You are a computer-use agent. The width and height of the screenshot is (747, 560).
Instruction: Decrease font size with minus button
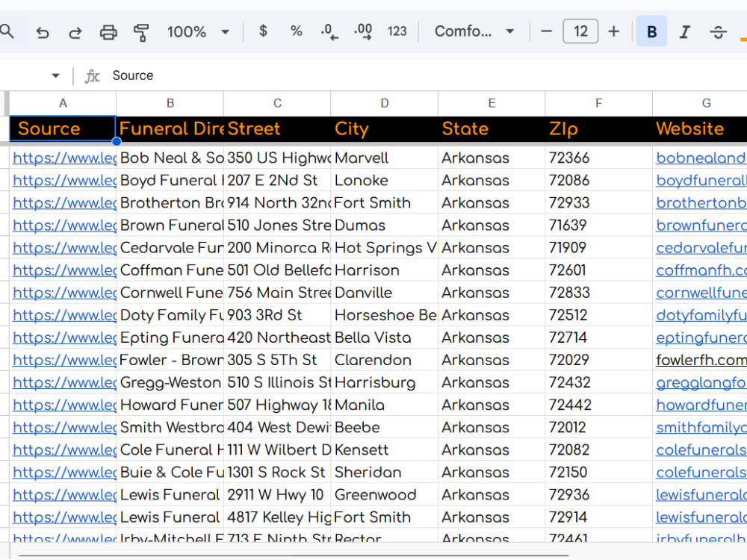click(x=547, y=31)
